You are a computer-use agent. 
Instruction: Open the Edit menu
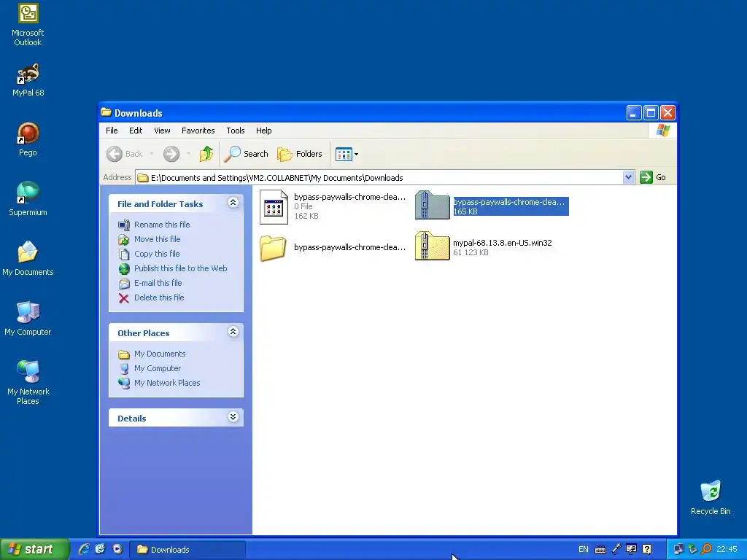(135, 131)
